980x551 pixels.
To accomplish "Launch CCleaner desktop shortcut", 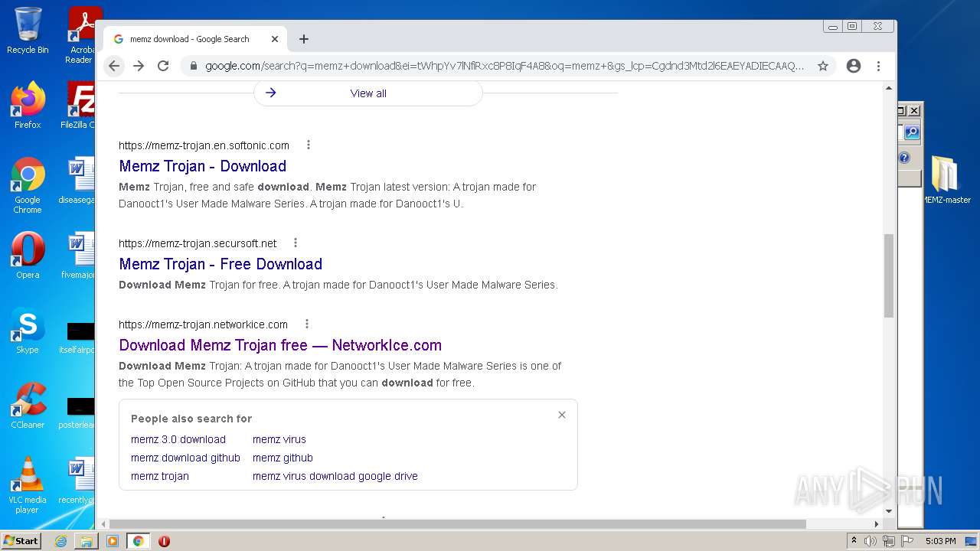I will click(28, 405).
